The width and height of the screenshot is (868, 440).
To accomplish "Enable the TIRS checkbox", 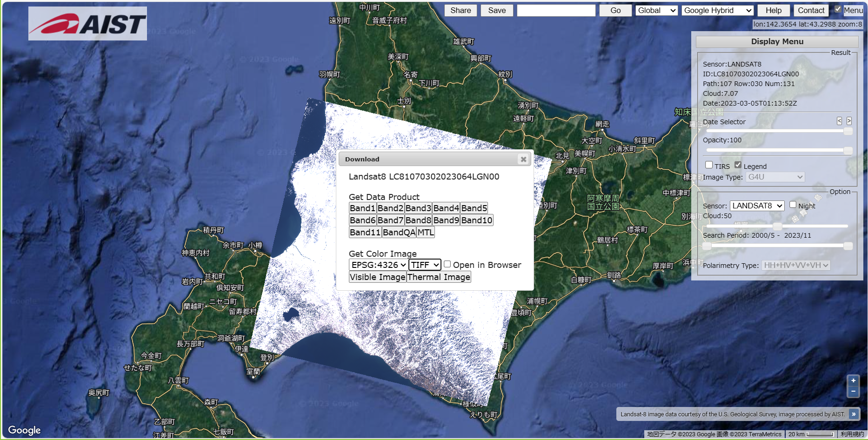I will (709, 165).
